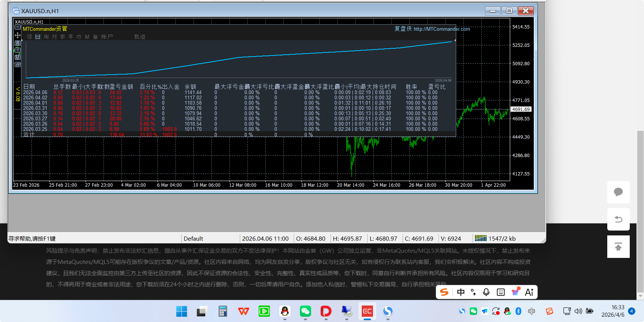Maximize the XAUUSD.n,H1 chart window
The width and height of the screenshot is (644, 322).
[x=509, y=11]
